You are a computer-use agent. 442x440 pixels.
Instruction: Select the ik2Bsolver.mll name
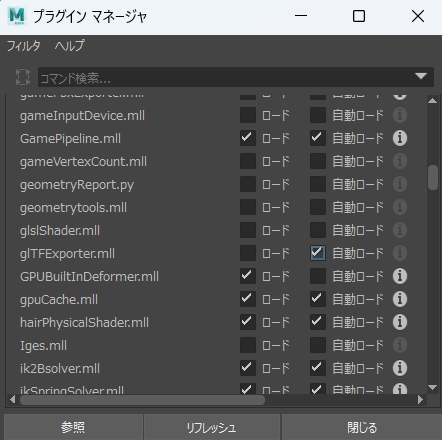click(60, 369)
